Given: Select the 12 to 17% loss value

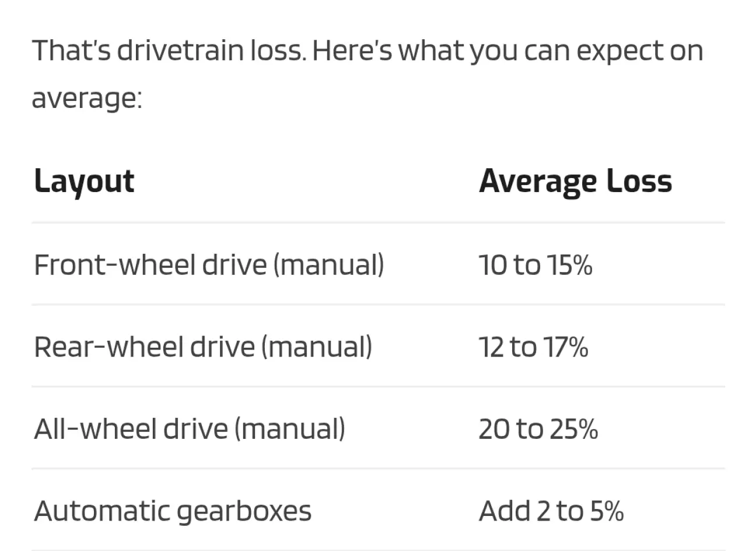Looking at the screenshot, I should [533, 347].
